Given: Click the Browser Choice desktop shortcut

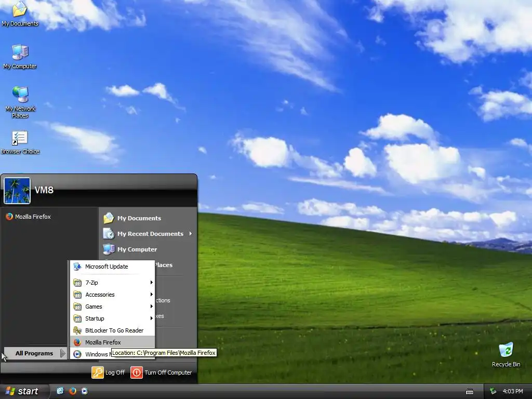Looking at the screenshot, I should 20,142.
